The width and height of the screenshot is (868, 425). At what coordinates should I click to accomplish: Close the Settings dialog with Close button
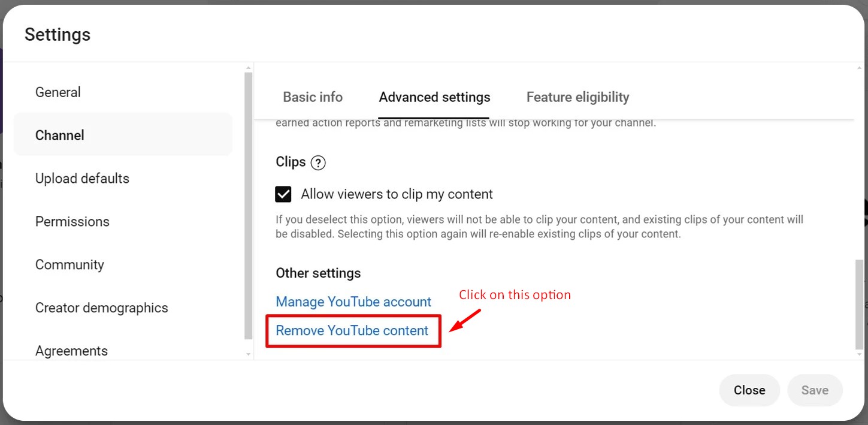point(749,390)
